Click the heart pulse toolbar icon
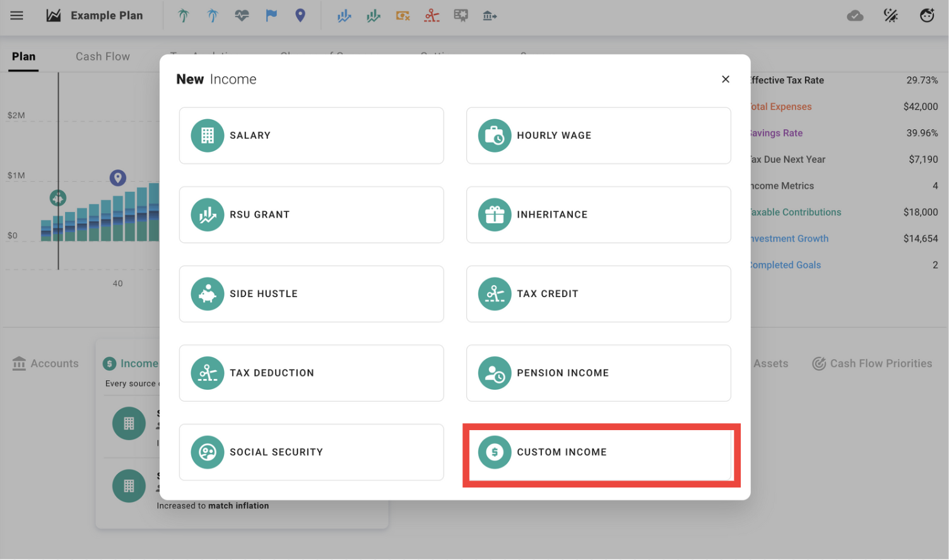The height and width of the screenshot is (560, 949). 242,15
